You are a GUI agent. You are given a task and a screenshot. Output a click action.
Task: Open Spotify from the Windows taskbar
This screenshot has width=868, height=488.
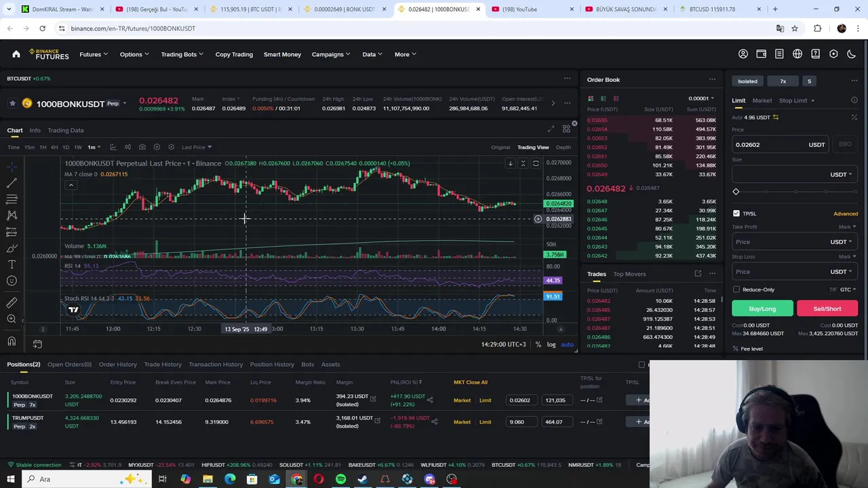pyautogui.click(x=340, y=479)
